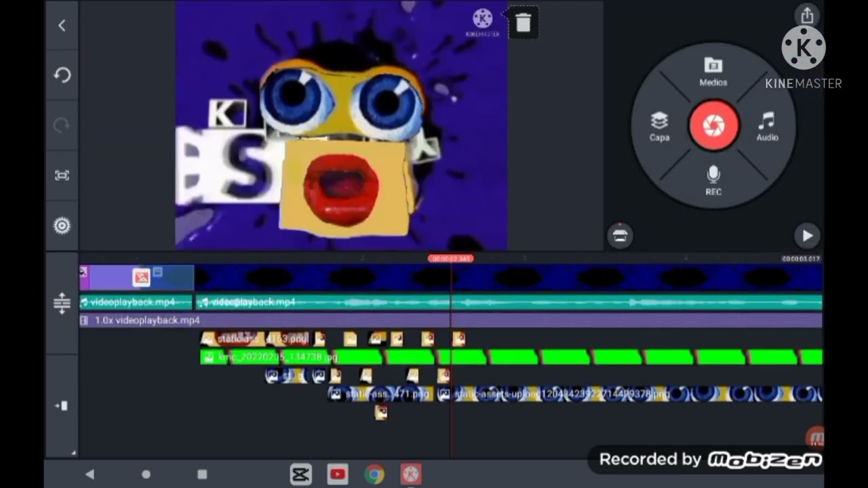The height and width of the screenshot is (488, 868).
Task: Expand the timeline tracks view
Action: tap(62, 303)
